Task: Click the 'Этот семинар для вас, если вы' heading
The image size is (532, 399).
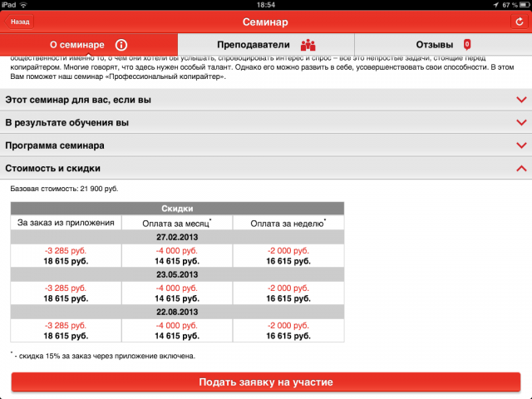Action: click(78, 100)
